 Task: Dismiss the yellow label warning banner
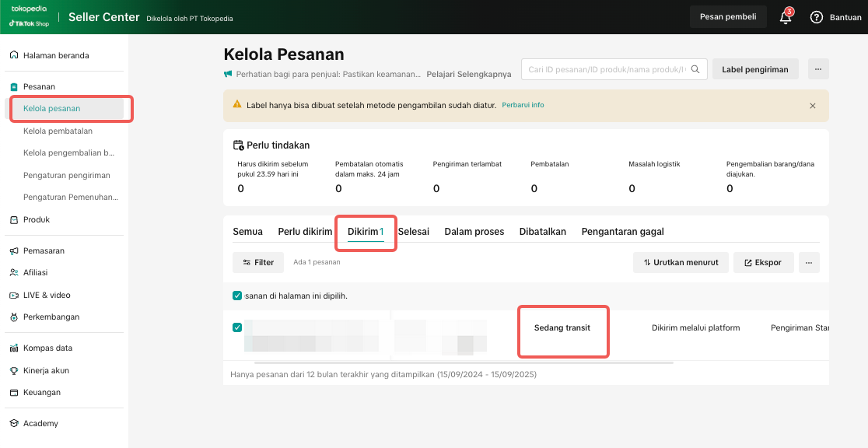tap(813, 106)
